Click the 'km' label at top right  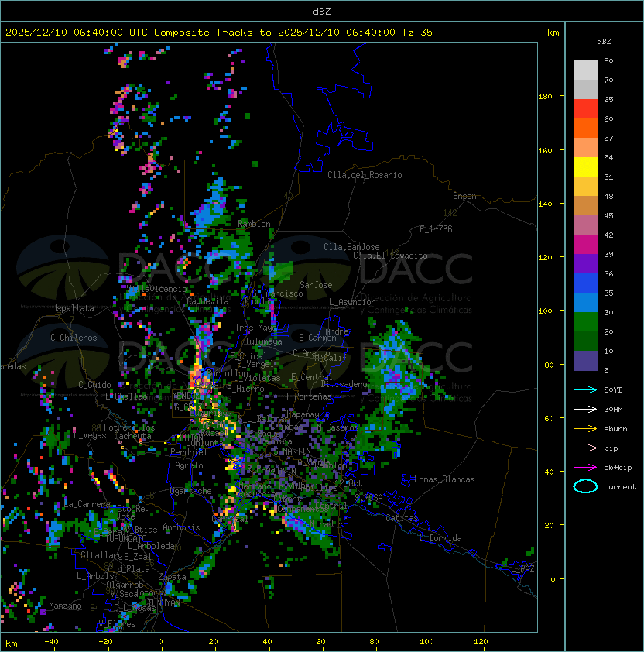pyautogui.click(x=553, y=33)
